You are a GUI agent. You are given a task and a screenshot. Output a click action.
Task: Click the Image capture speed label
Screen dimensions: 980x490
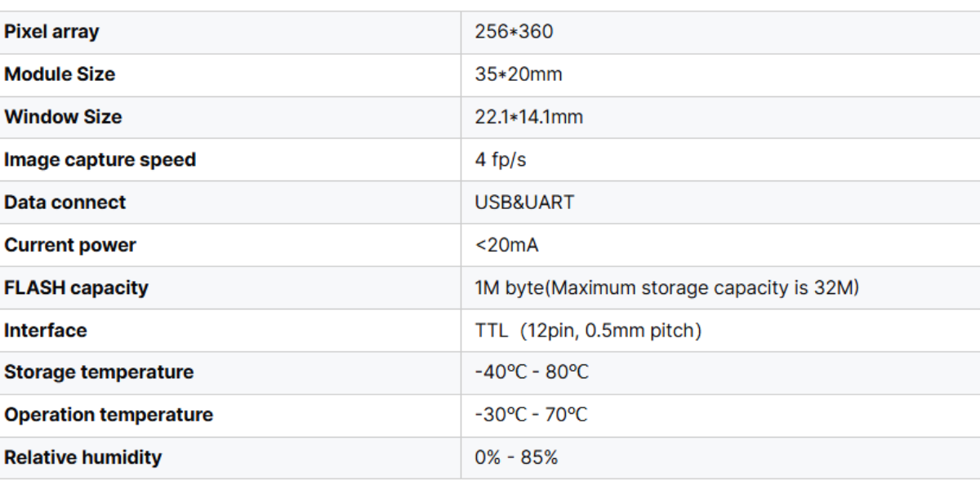100,160
